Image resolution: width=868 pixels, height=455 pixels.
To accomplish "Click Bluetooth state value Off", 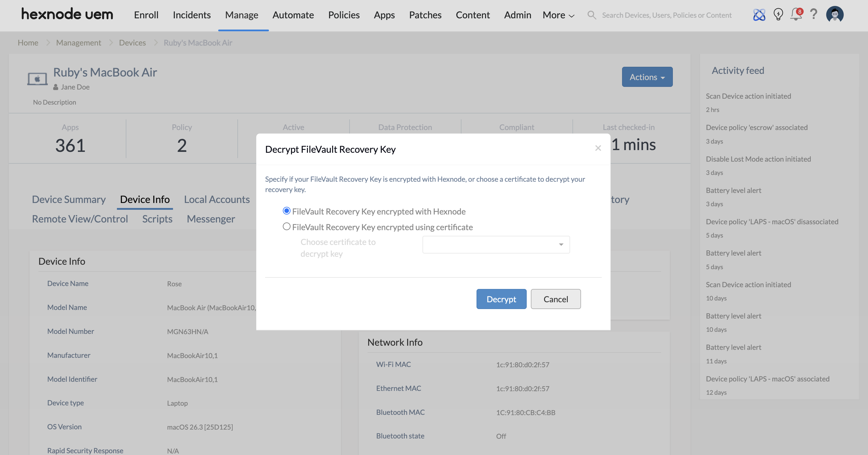I will pyautogui.click(x=501, y=436).
